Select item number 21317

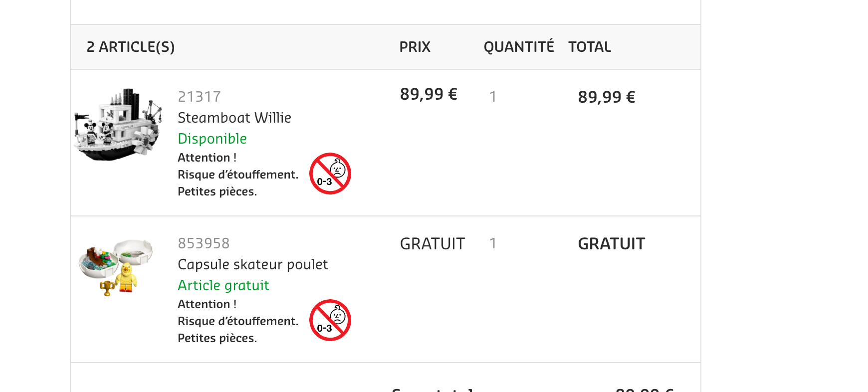point(199,97)
